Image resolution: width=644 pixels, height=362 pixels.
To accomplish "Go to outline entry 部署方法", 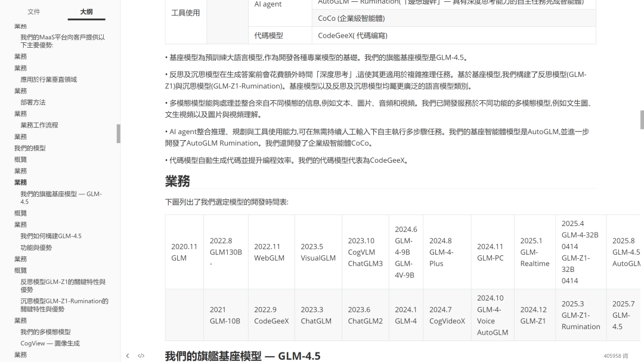I will [33, 103].
